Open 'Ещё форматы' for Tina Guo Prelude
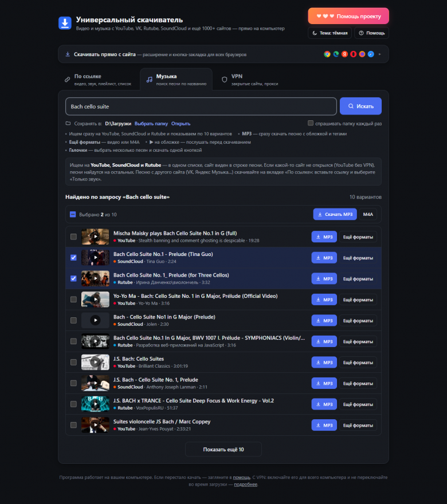This screenshot has width=447, height=504. 358,258
